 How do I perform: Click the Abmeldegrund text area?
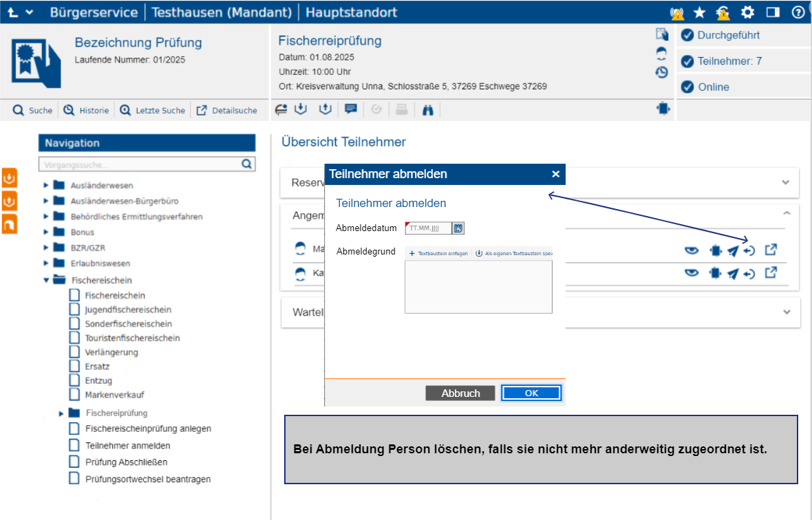[x=478, y=287]
